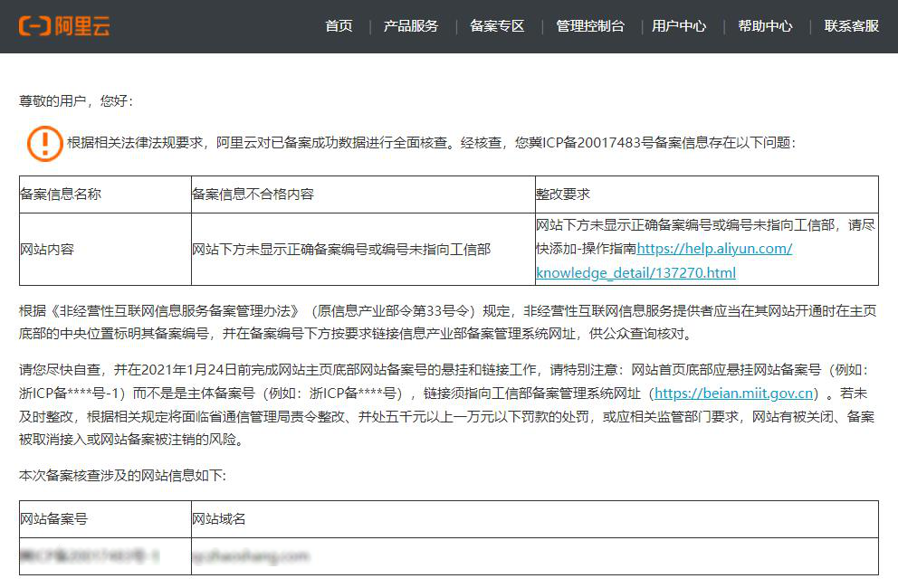Image resolution: width=898 pixels, height=588 pixels.
Task: Click the line 本次备案核查涉及的网站信息如下
Action: tap(122, 476)
